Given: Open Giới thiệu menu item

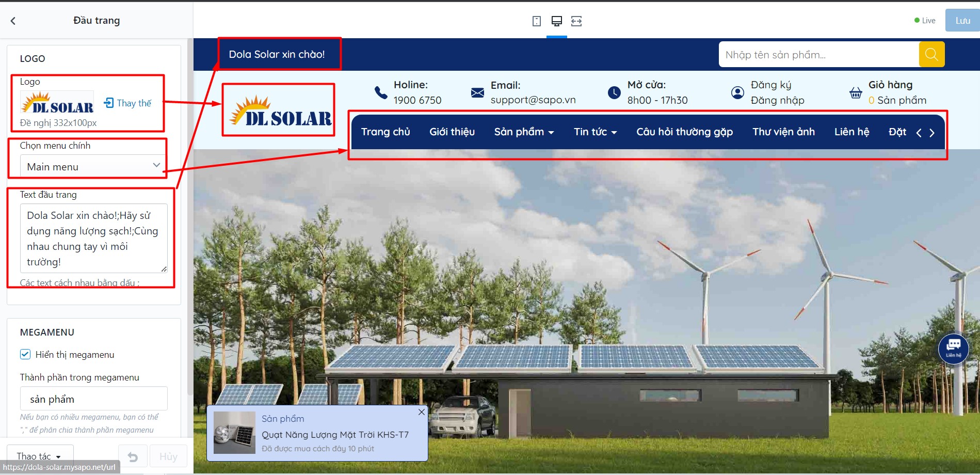Looking at the screenshot, I should click(x=452, y=132).
